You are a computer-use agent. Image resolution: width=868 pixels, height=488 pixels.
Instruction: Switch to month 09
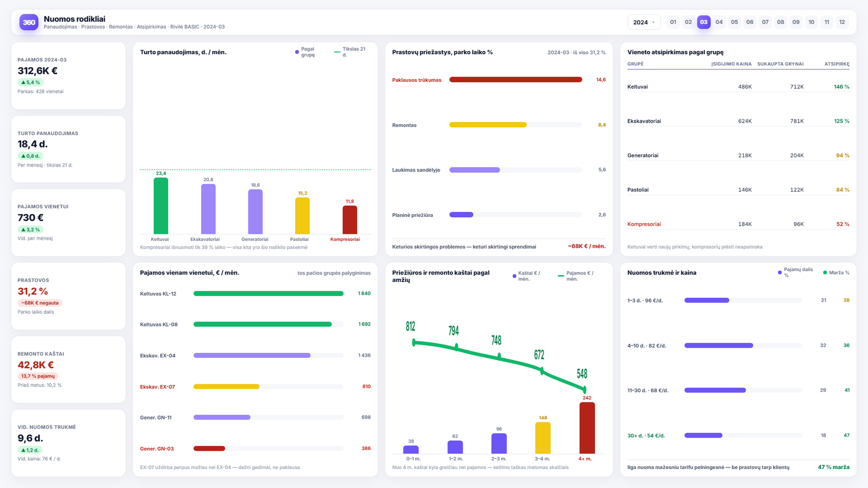click(x=796, y=22)
